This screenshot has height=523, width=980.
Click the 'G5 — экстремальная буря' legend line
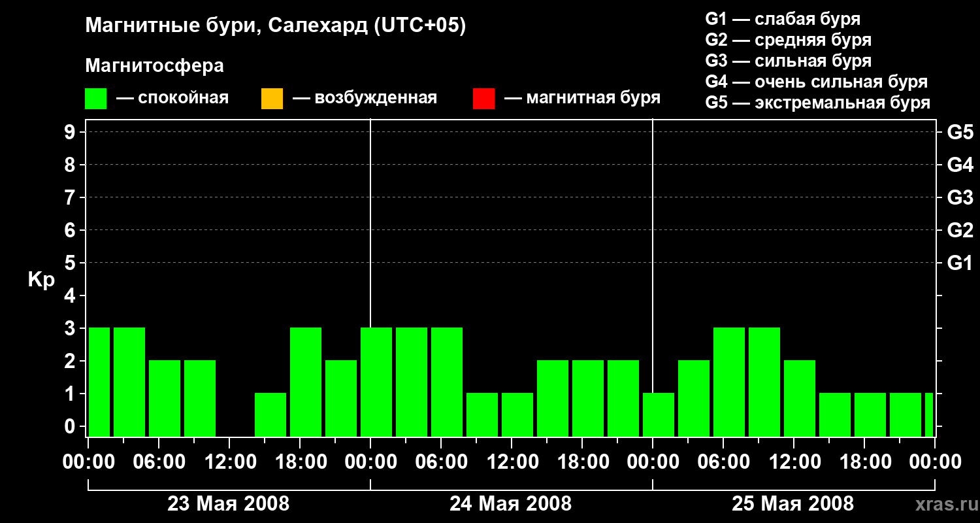[x=818, y=103]
